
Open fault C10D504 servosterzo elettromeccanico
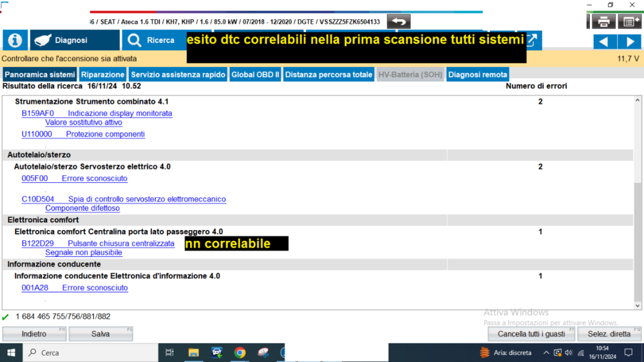point(124,199)
